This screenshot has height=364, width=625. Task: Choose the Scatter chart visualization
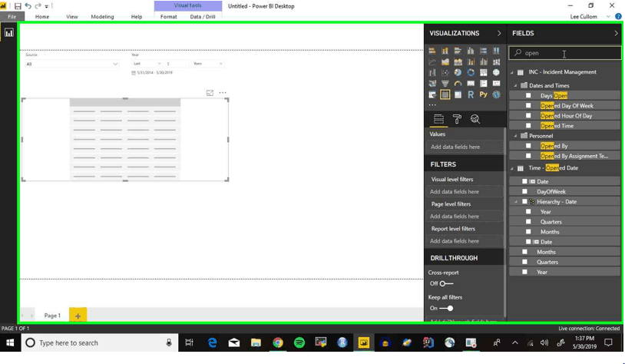click(445, 72)
